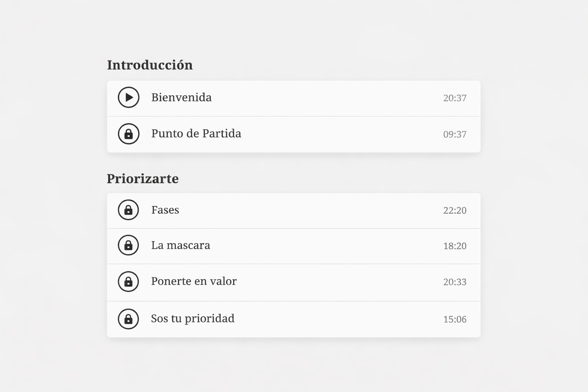Image resolution: width=588 pixels, height=392 pixels.
Task: Click the 09:37 duration label
Action: 455,134
